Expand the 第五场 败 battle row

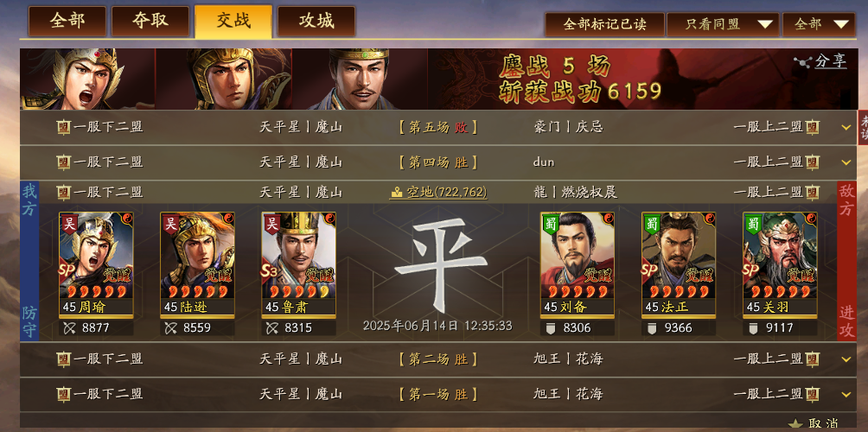pos(846,127)
